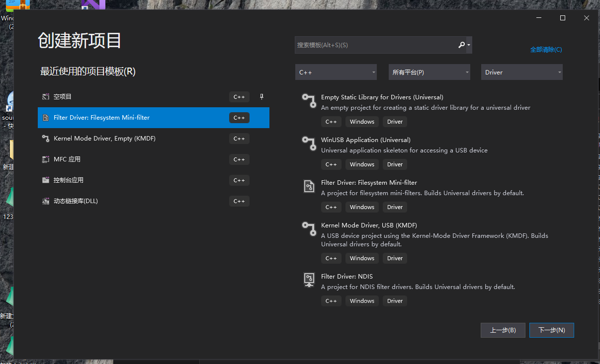This screenshot has width=600, height=364.
Task: Maximize the 创建新项目 dialog window
Action: click(563, 18)
